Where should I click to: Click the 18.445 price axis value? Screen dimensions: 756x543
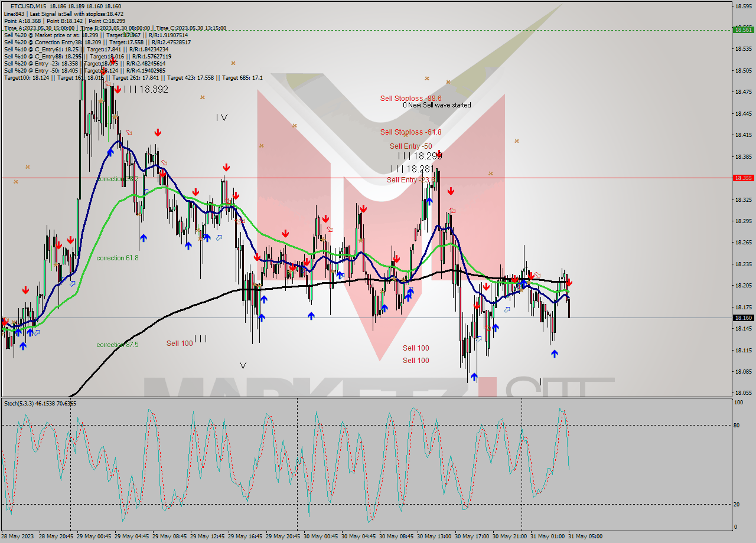743,113
